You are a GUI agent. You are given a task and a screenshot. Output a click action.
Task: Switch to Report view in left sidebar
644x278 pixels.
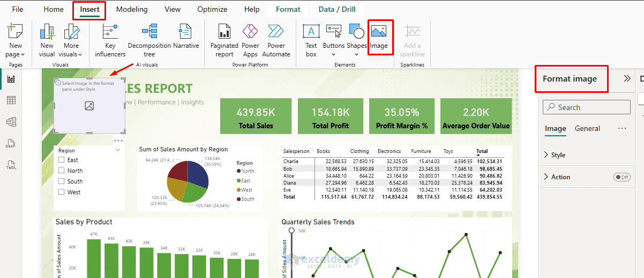(11, 78)
